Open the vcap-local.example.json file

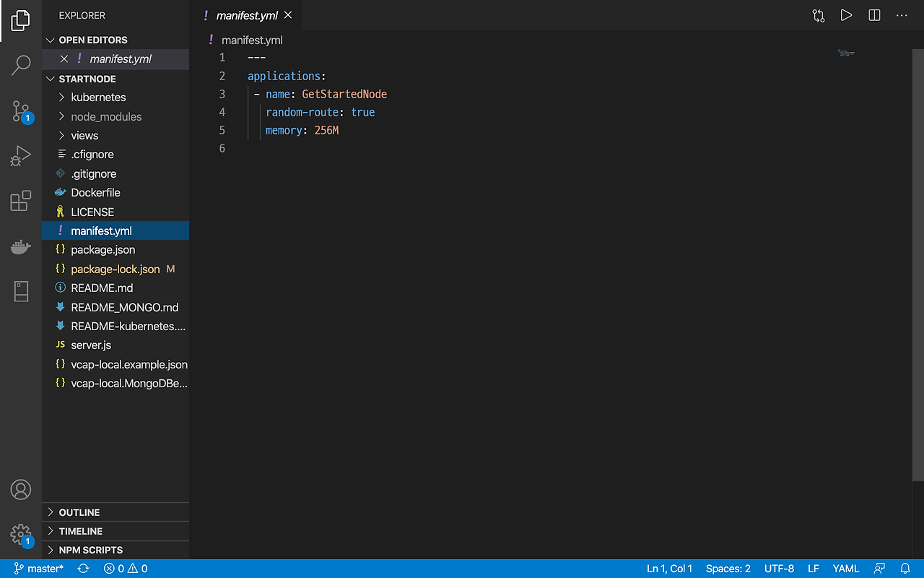tap(115, 364)
